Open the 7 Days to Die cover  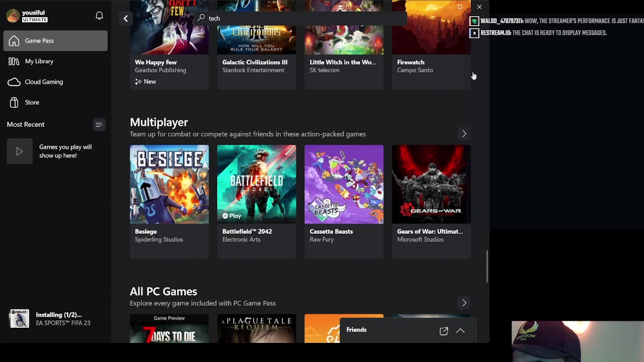coord(169,329)
